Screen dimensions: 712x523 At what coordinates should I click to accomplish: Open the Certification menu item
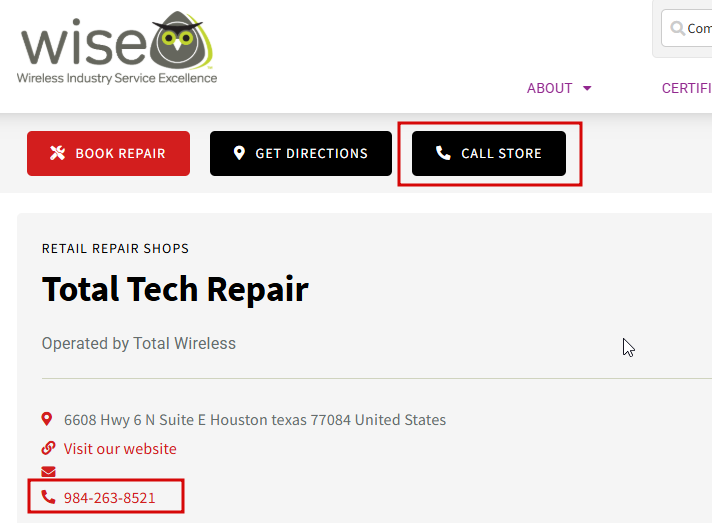point(687,88)
